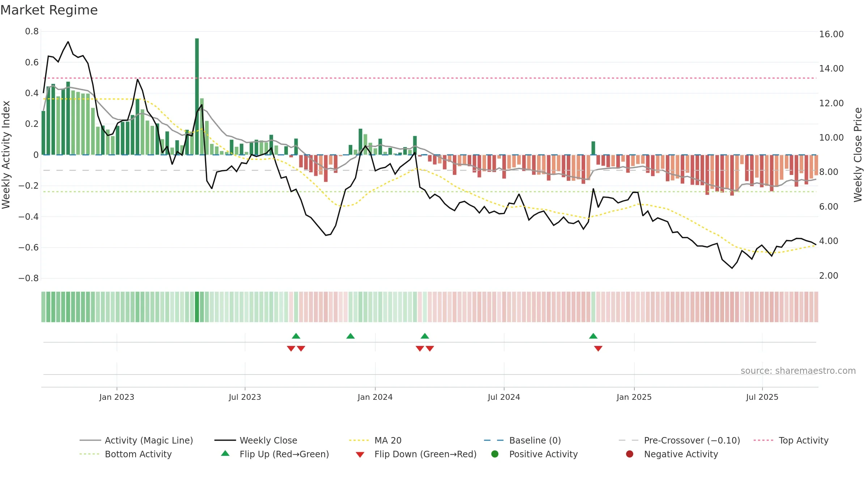
Task: Click the 6.00 price axis tick
Action: click(x=829, y=207)
